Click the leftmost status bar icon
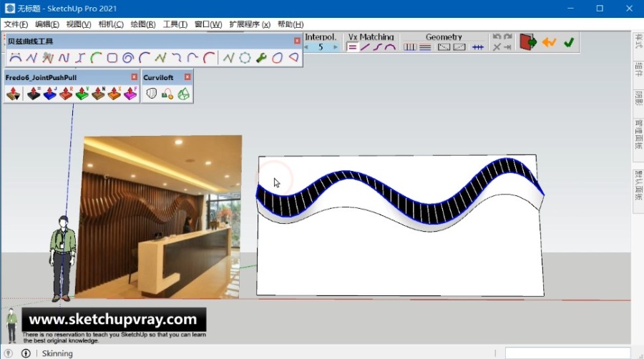 pos(8,353)
